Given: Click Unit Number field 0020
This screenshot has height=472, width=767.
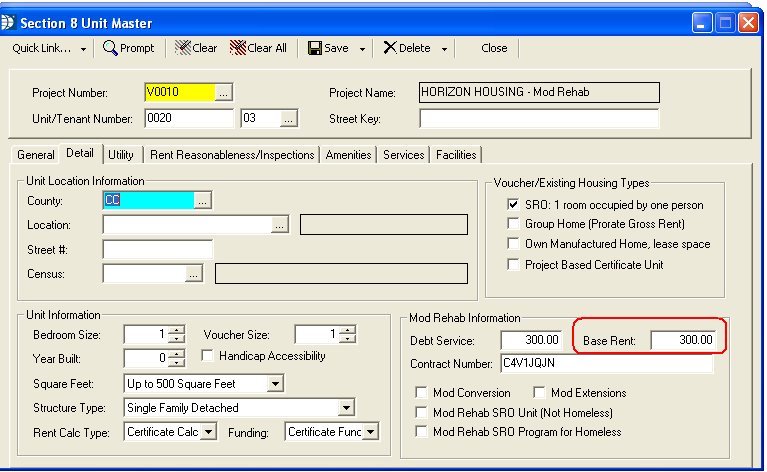Looking at the screenshot, I should 189,118.
